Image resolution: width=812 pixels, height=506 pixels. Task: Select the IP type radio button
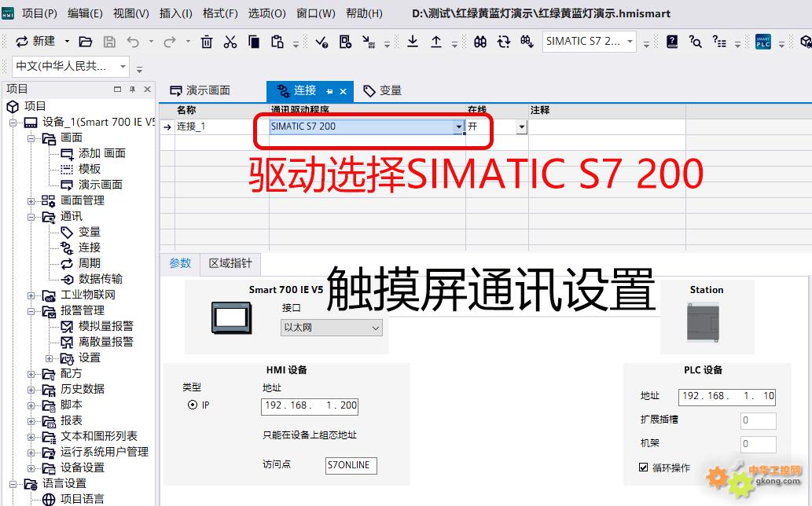(193, 405)
